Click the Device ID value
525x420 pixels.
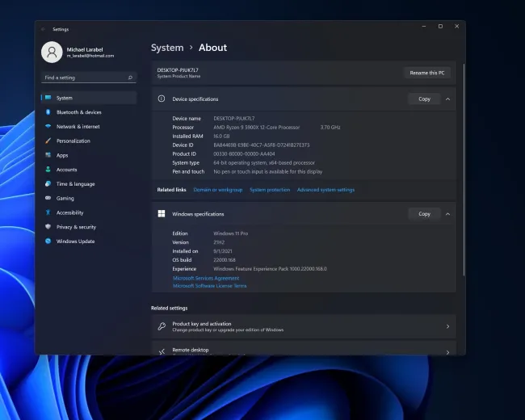(262, 145)
